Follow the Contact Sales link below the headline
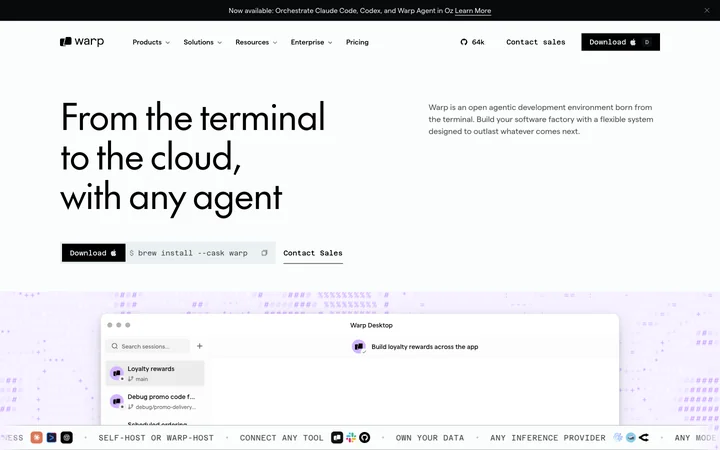Screen dimensions: 720x450 (313, 253)
